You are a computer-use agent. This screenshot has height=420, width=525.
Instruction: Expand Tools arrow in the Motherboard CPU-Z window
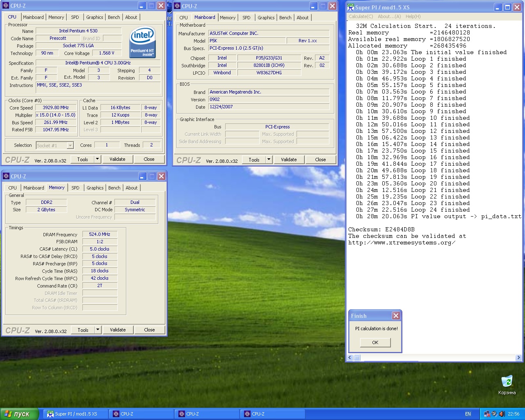pos(269,160)
